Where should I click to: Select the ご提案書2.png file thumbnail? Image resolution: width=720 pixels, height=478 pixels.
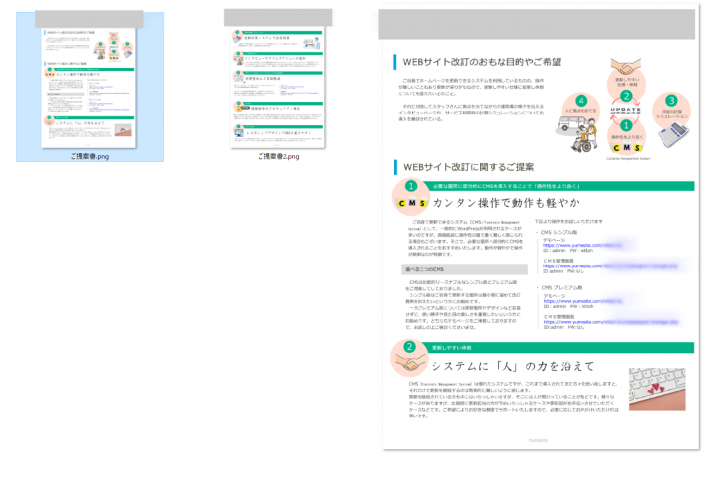click(278, 79)
